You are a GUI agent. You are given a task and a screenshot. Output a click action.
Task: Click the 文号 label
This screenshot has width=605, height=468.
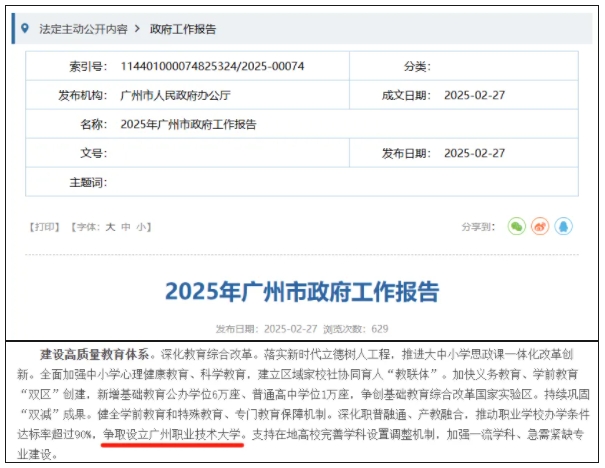click(x=94, y=153)
